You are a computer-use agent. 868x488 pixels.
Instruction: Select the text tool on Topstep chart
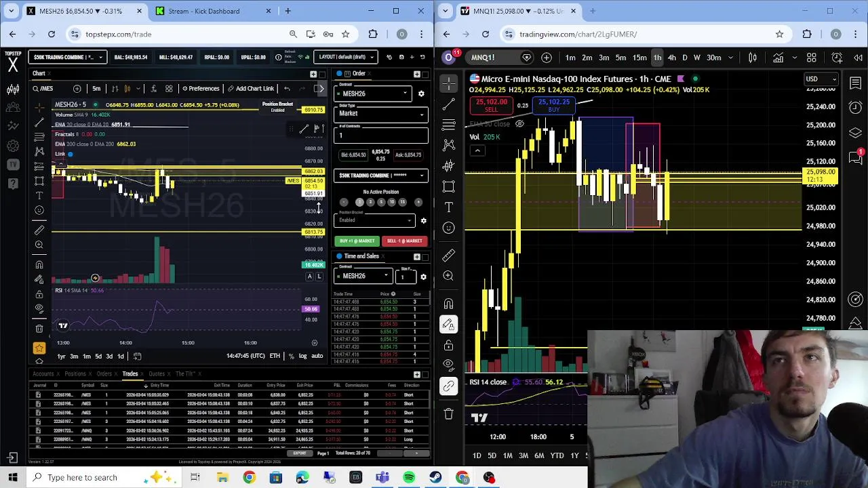39,196
